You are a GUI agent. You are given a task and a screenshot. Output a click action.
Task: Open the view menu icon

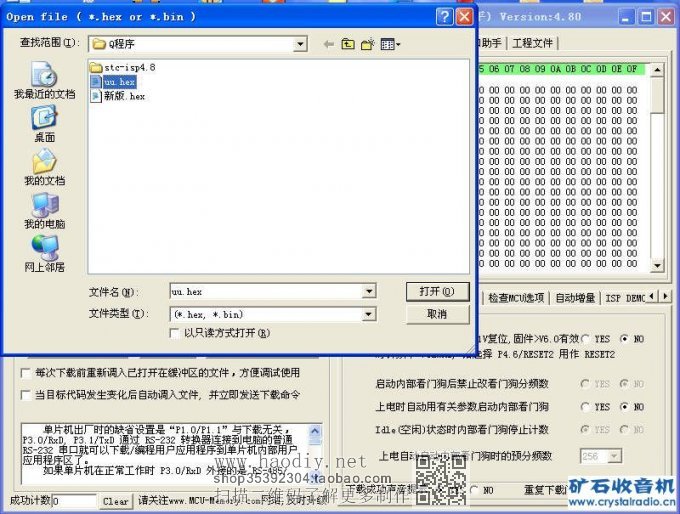390,44
